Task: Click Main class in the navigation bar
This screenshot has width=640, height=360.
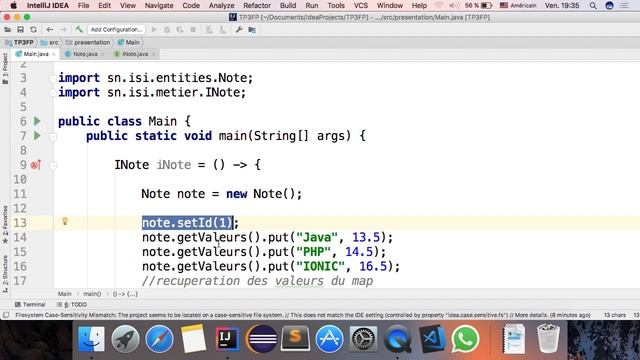Action: point(129,42)
